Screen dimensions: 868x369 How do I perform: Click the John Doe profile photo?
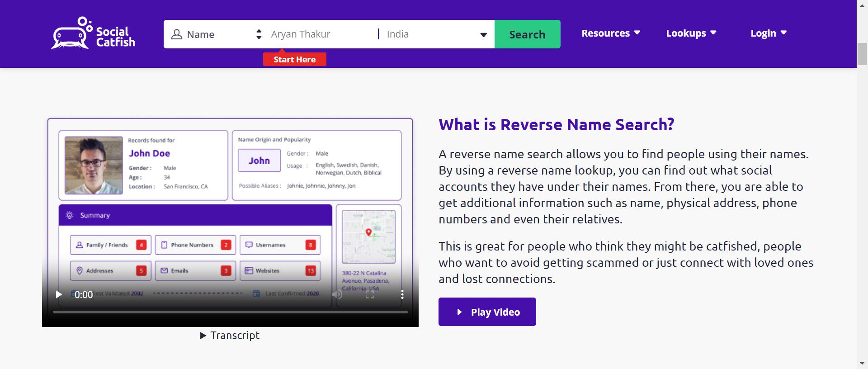tap(94, 166)
